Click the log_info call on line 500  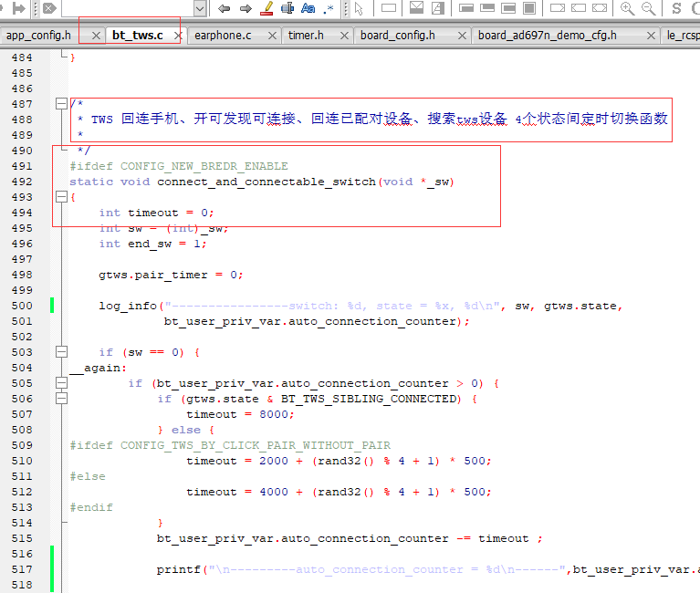[128, 307]
